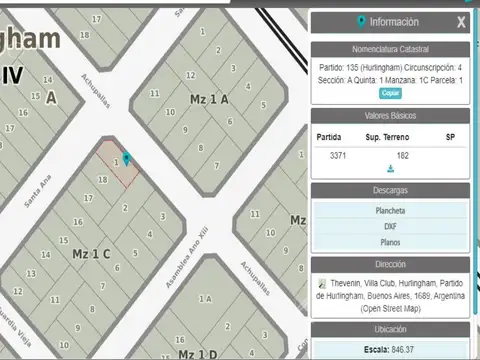The height and width of the screenshot is (360, 480).
Task: Select parcel 18 in Mz 1 C
Action: (x=103, y=180)
